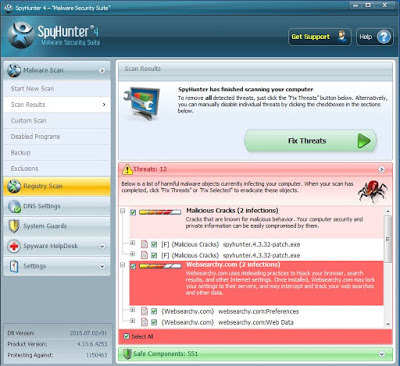Open the Settings clipboard icon

14,266
